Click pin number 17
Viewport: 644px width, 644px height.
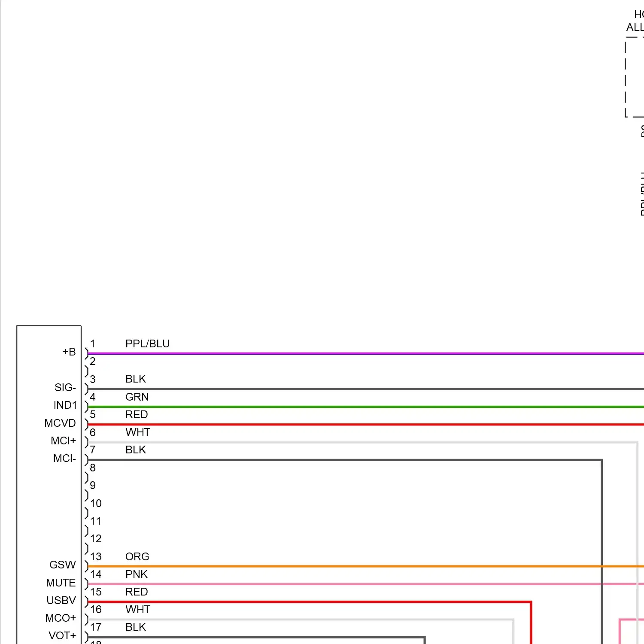[x=96, y=627]
